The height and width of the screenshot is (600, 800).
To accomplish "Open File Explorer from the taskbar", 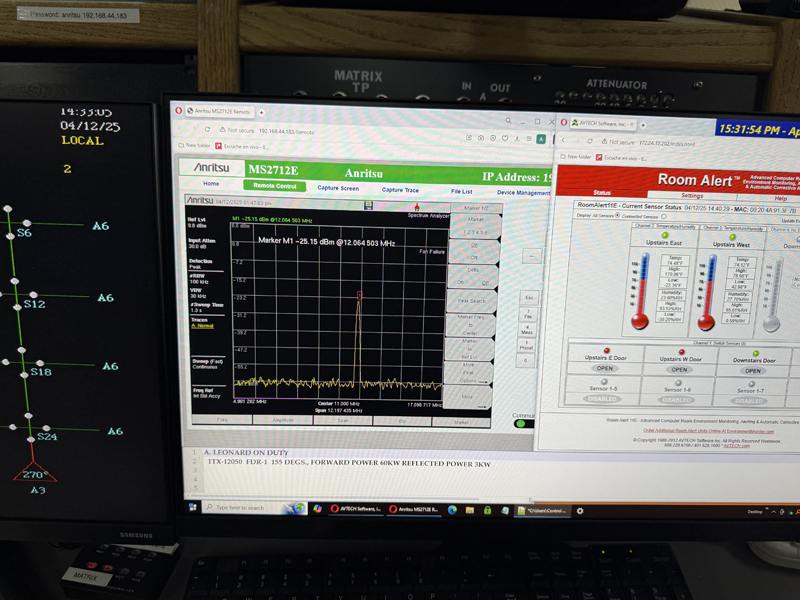I will coord(470,510).
